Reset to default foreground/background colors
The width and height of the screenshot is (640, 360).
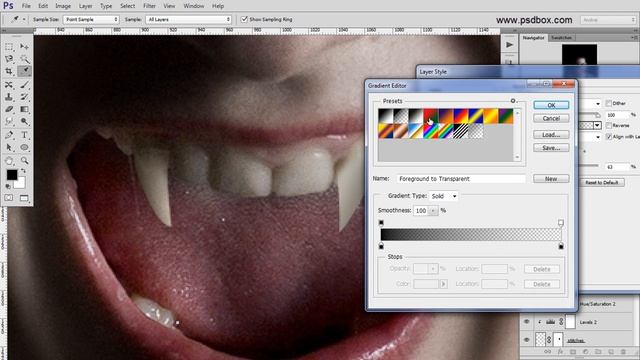pos(8,186)
